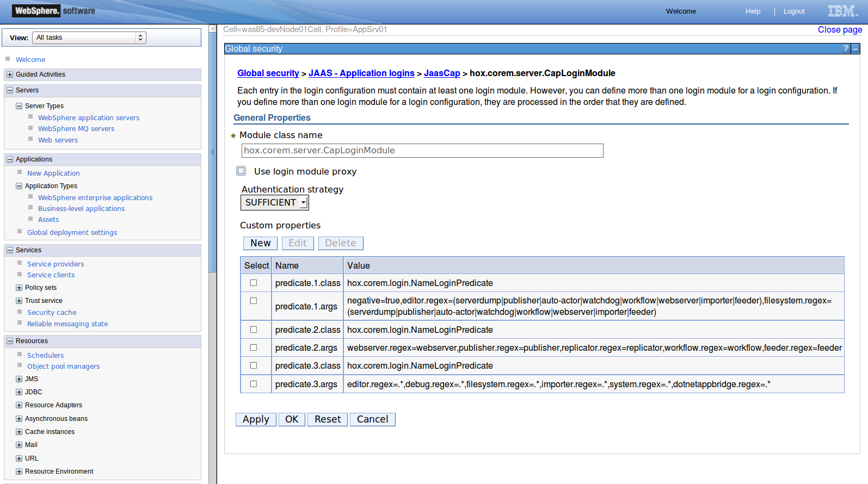Click Logout in the header

pos(794,11)
